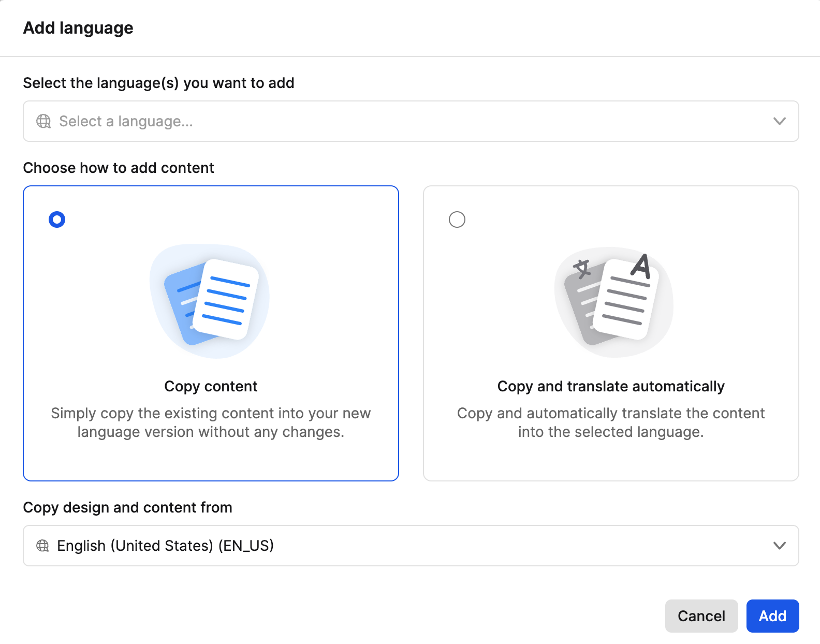Click the globe icon in language selector

[43, 121]
